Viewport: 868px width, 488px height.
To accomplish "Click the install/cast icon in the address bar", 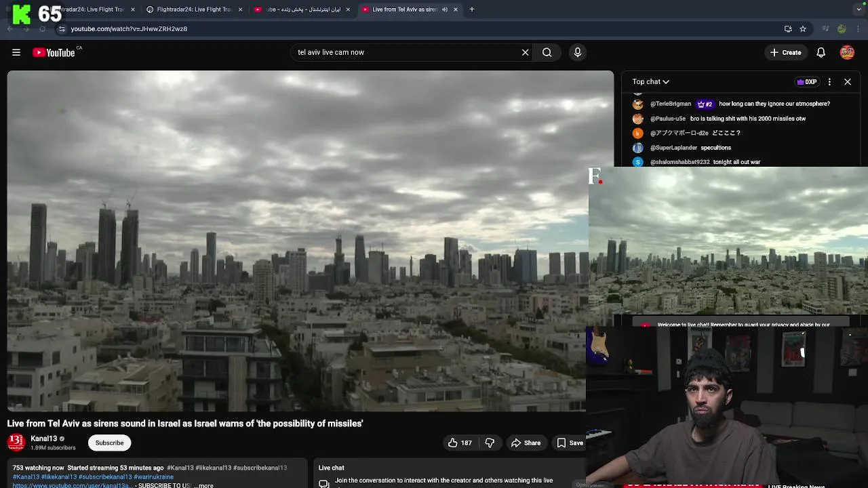I will tap(788, 29).
